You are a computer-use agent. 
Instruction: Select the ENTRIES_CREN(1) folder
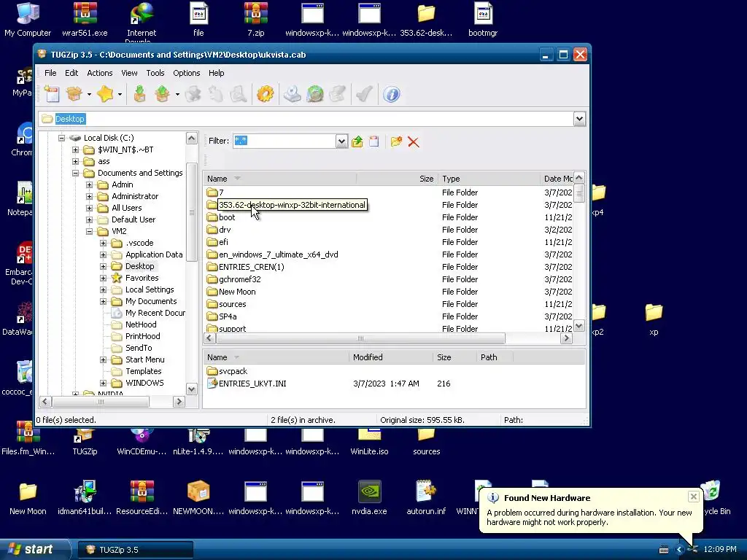251,267
